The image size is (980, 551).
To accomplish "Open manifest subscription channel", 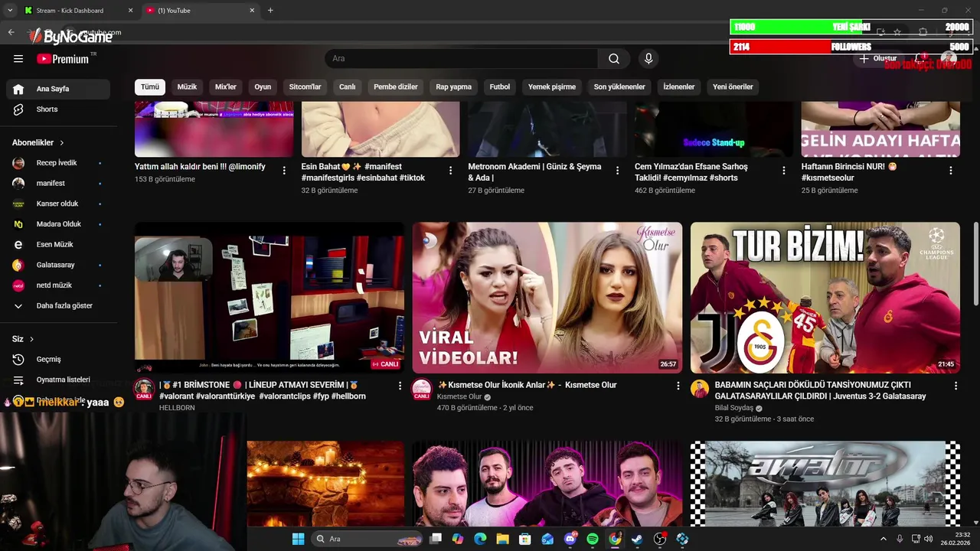I will tap(58, 184).
